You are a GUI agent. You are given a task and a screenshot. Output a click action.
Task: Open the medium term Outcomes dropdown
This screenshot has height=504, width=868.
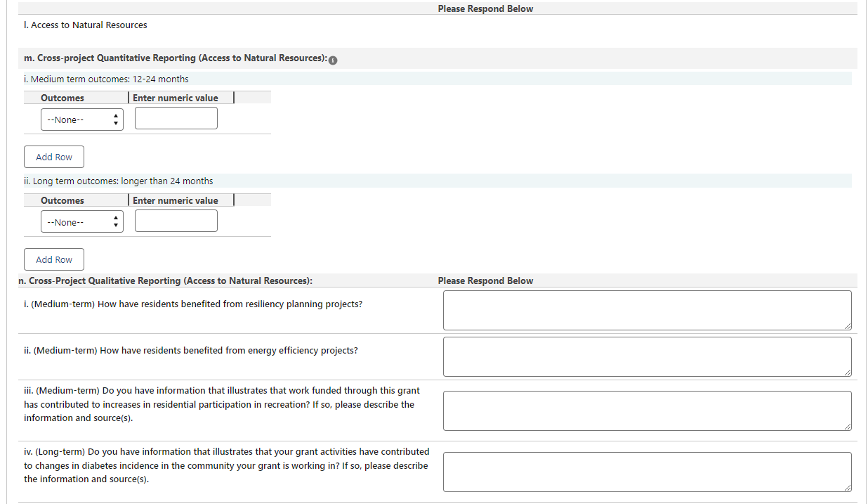click(x=82, y=119)
